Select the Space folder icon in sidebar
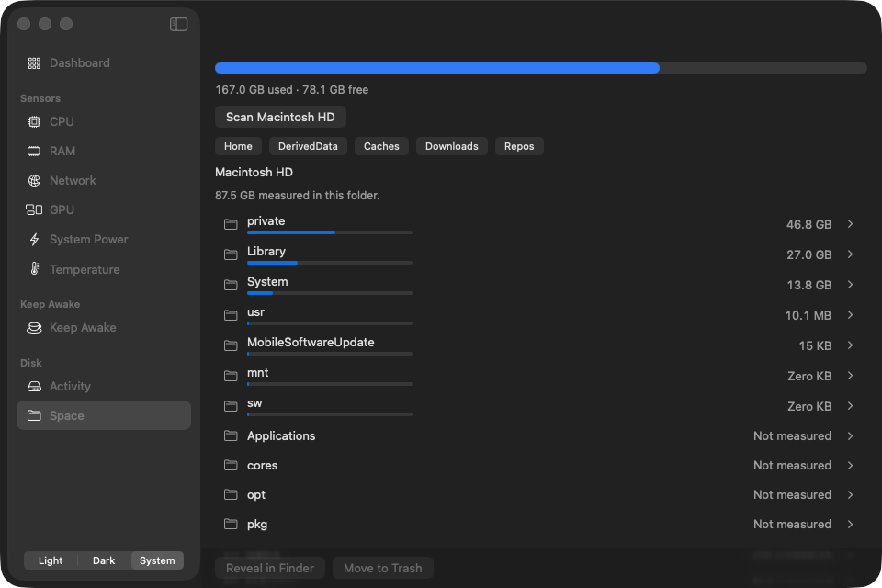 [34, 416]
